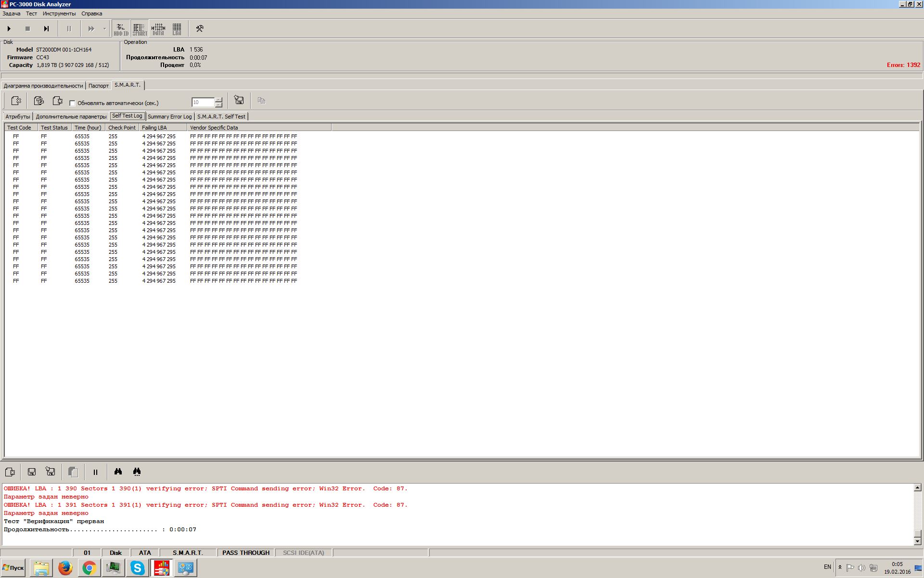
Task: Expand dropdown arrow next to fast-forward button
Action: click(x=104, y=29)
